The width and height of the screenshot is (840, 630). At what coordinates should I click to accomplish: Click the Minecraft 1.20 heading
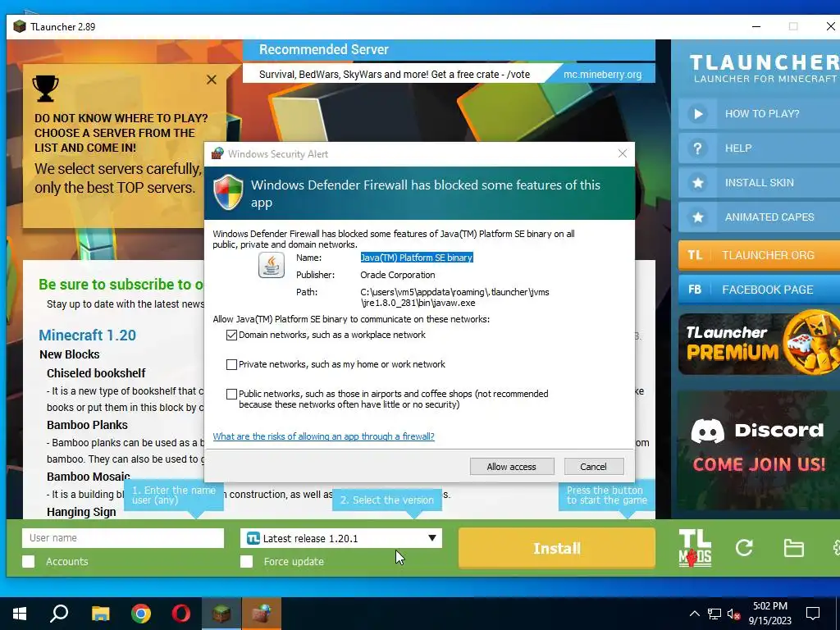click(x=87, y=336)
